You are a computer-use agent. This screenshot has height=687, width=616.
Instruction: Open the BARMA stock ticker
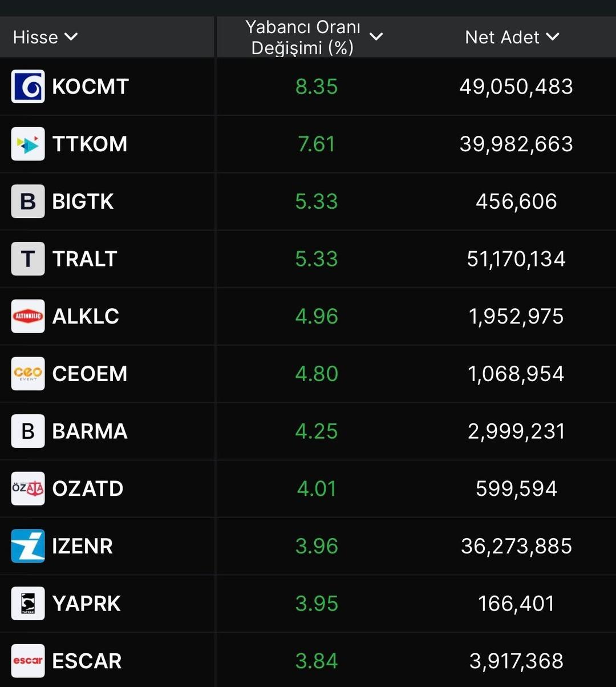[90, 431]
